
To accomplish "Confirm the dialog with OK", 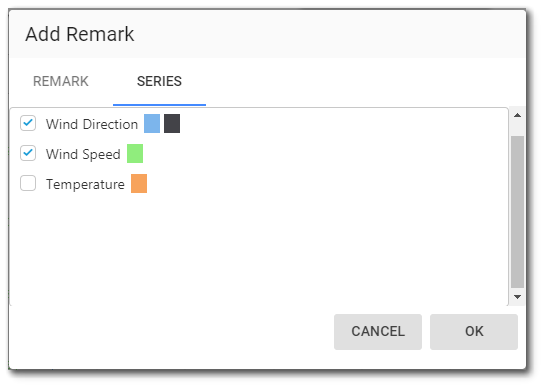I will point(474,332).
